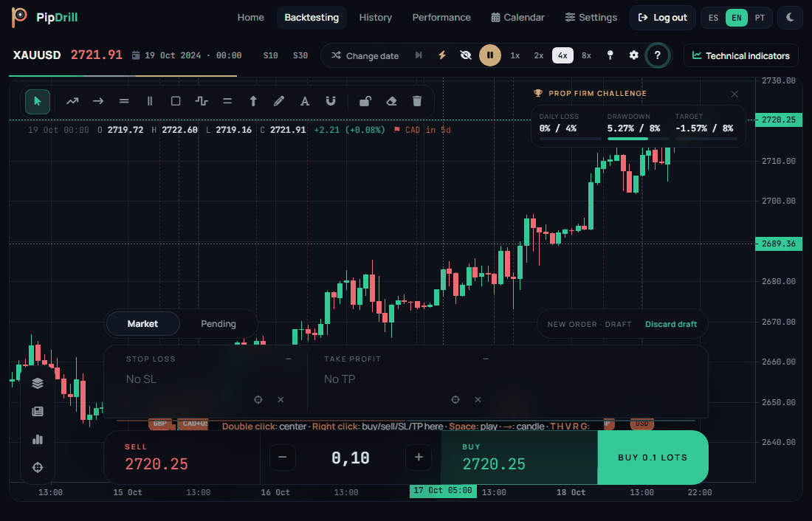
Task: Open chart settings gear icon
Action: tap(634, 55)
